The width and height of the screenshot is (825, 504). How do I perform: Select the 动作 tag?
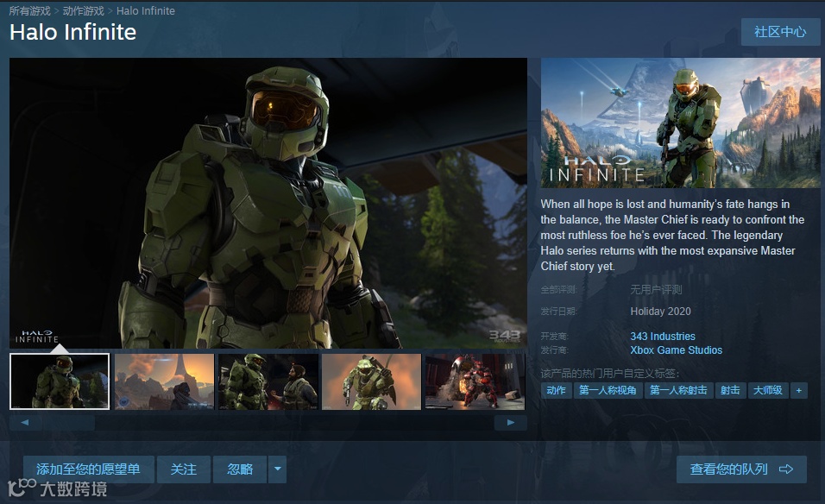556,390
